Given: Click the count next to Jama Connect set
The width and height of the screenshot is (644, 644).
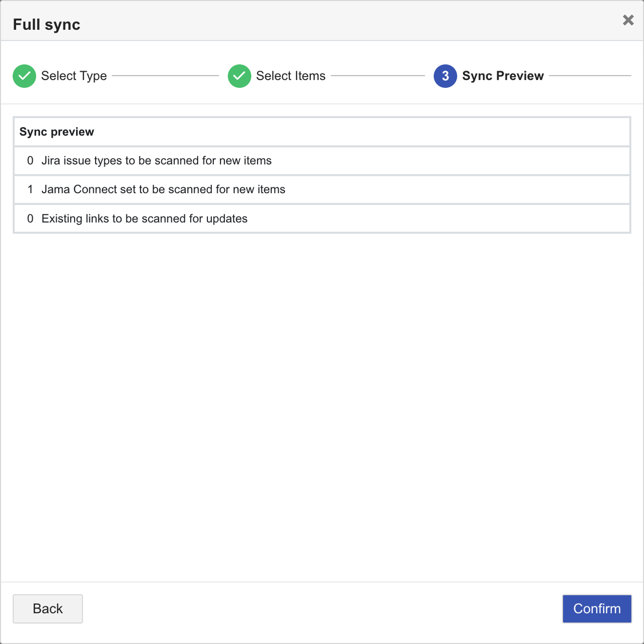Looking at the screenshot, I should click(x=30, y=189).
